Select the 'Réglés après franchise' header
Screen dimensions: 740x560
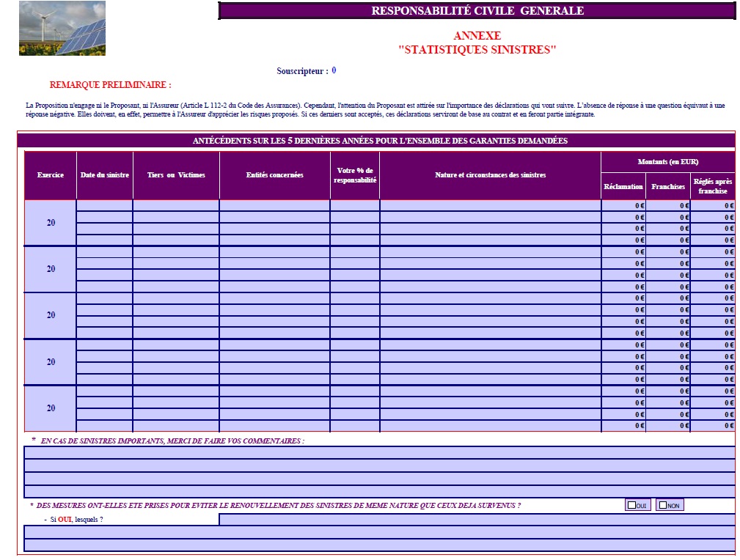click(712, 186)
